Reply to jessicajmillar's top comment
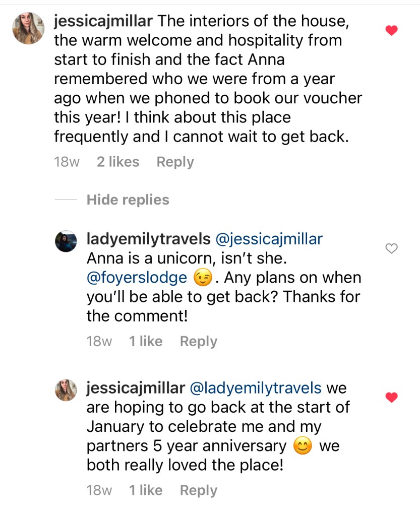Viewport: 420px width, 516px height. tap(175, 162)
